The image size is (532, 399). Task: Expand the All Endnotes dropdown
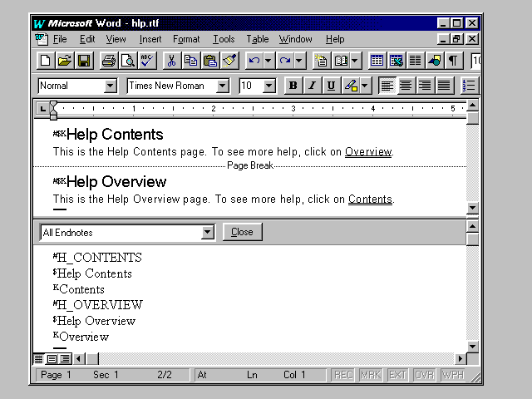point(208,233)
